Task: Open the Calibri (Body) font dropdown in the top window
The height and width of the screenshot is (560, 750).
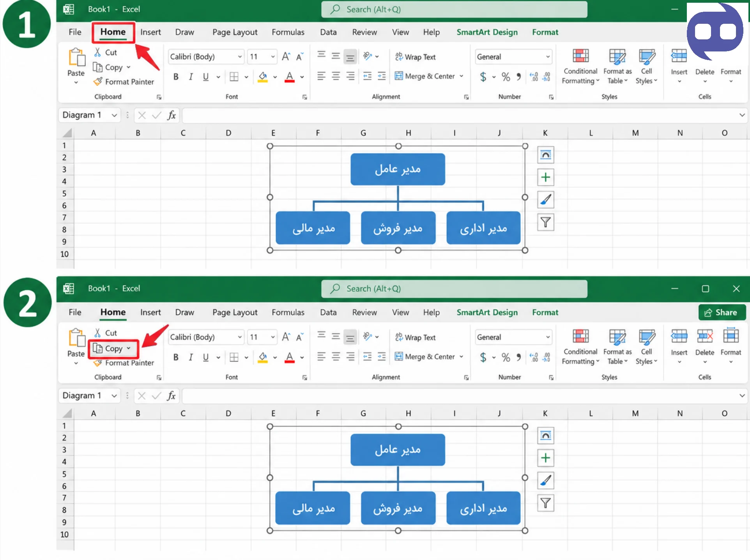Action: [x=240, y=57]
